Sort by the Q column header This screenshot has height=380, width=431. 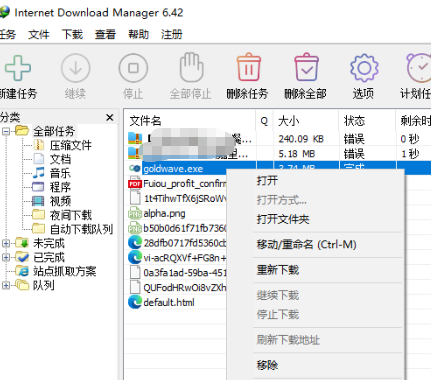[264, 121]
